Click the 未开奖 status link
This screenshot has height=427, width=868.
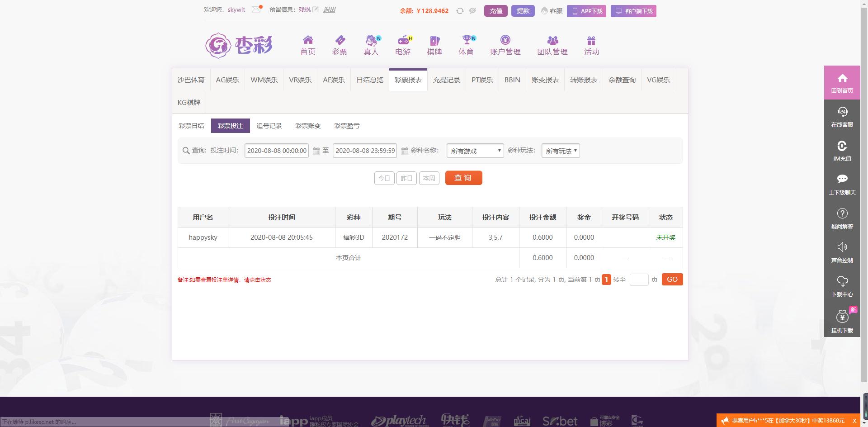tap(666, 237)
